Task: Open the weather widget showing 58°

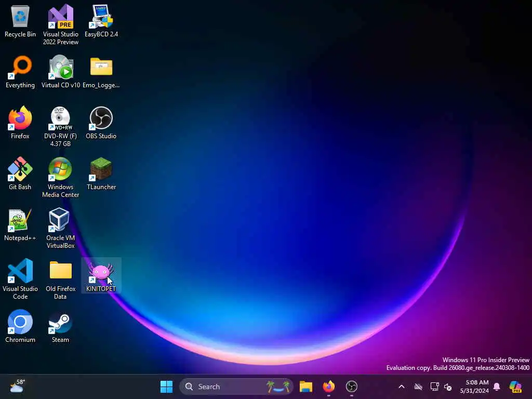Action: tap(17, 386)
